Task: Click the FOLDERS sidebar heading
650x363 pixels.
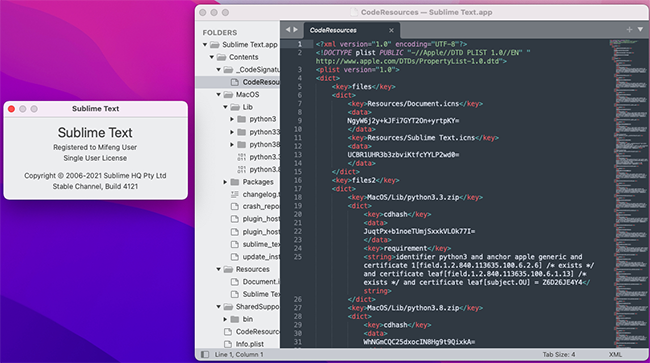Action: 220,32
